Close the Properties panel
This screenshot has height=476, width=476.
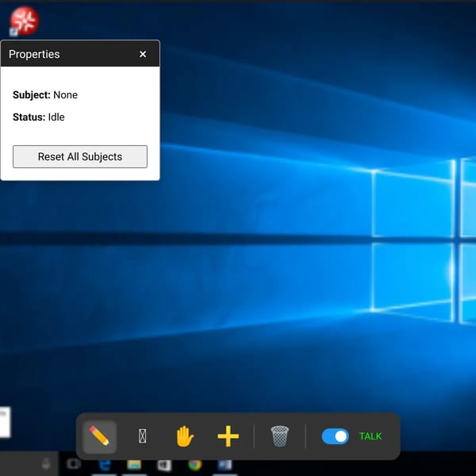coord(143,54)
